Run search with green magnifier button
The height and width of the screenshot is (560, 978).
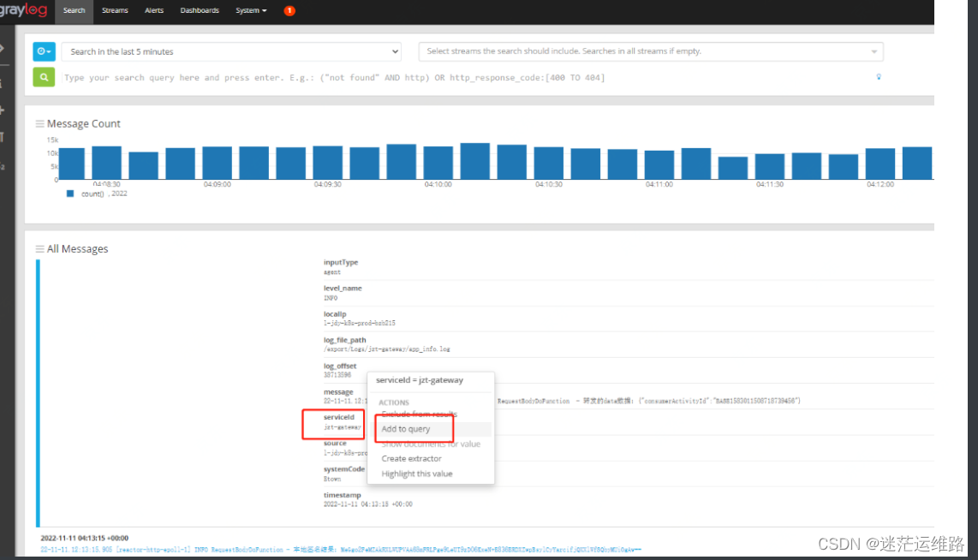point(44,77)
